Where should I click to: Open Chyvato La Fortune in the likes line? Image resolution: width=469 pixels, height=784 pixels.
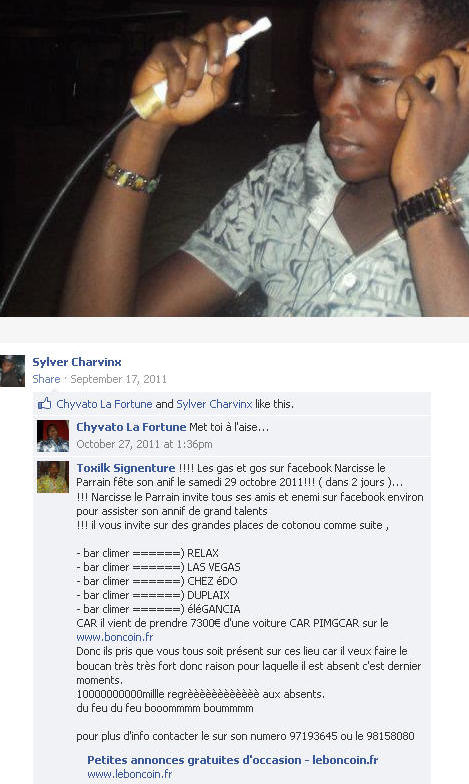click(104, 404)
